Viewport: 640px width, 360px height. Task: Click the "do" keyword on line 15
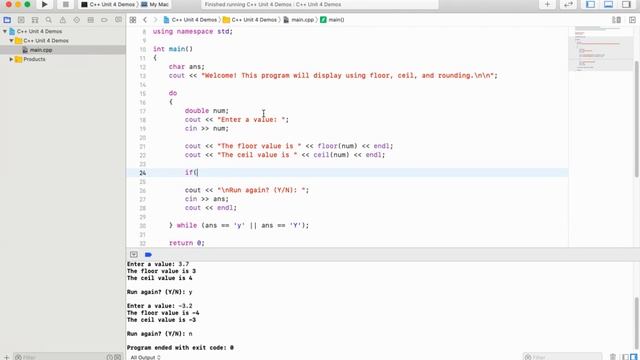(173, 93)
